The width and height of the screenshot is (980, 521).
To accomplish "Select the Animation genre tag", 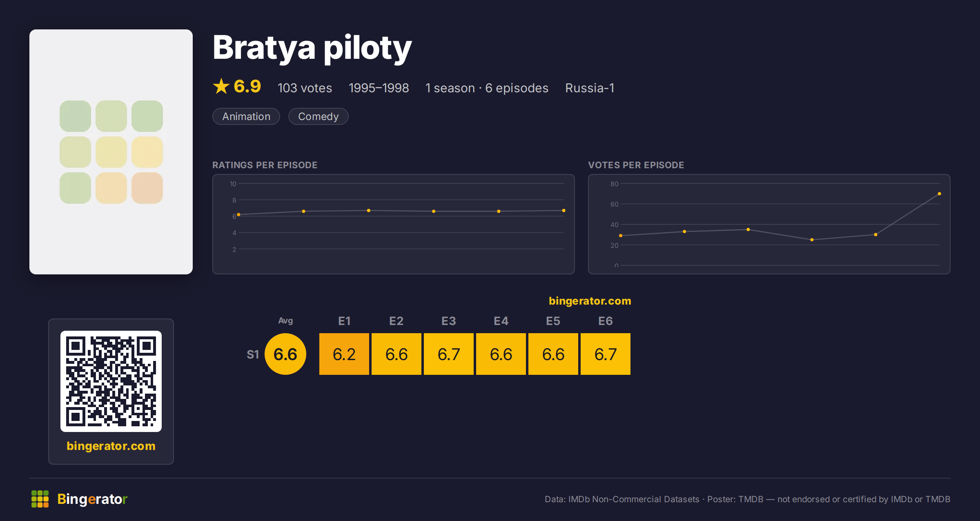I will pos(246,116).
